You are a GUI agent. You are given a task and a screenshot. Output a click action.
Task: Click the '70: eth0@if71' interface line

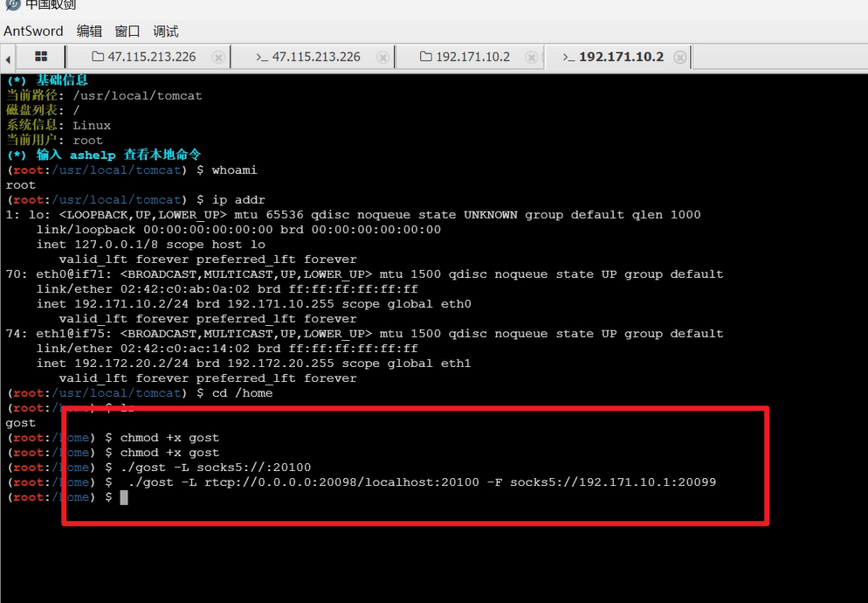pyautogui.click(x=364, y=274)
